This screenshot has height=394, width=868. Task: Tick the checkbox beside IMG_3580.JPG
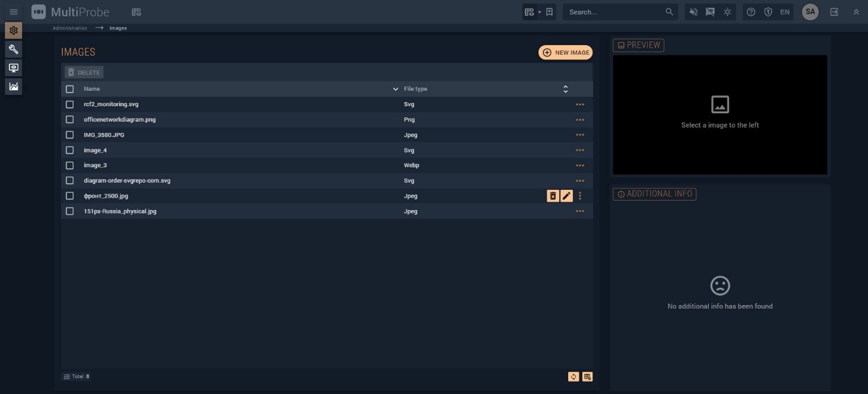pos(69,135)
